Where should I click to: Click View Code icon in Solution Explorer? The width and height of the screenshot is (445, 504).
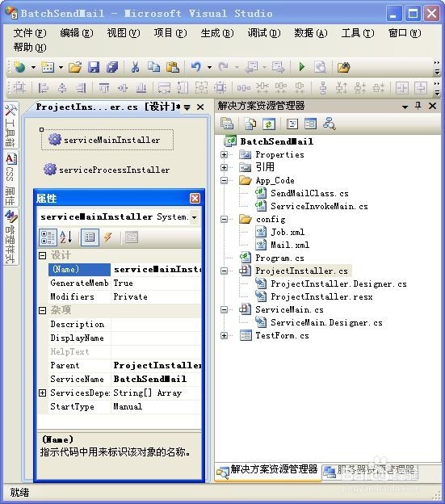[x=292, y=124]
